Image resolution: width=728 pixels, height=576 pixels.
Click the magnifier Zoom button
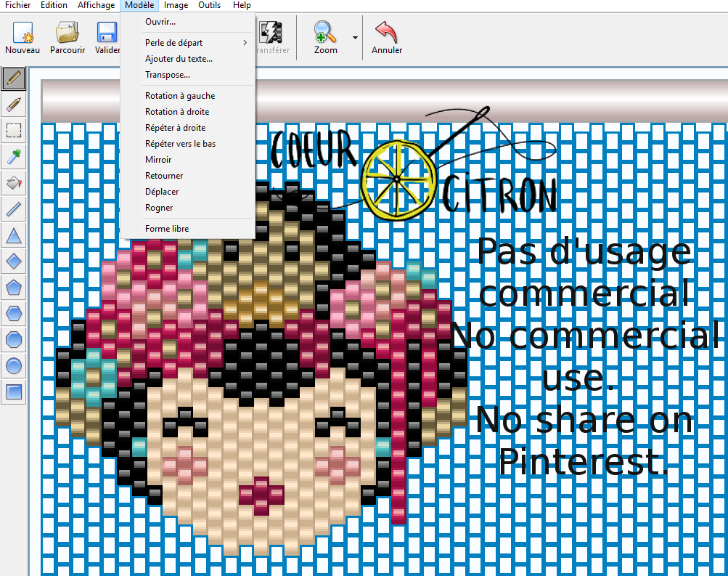pyautogui.click(x=325, y=38)
